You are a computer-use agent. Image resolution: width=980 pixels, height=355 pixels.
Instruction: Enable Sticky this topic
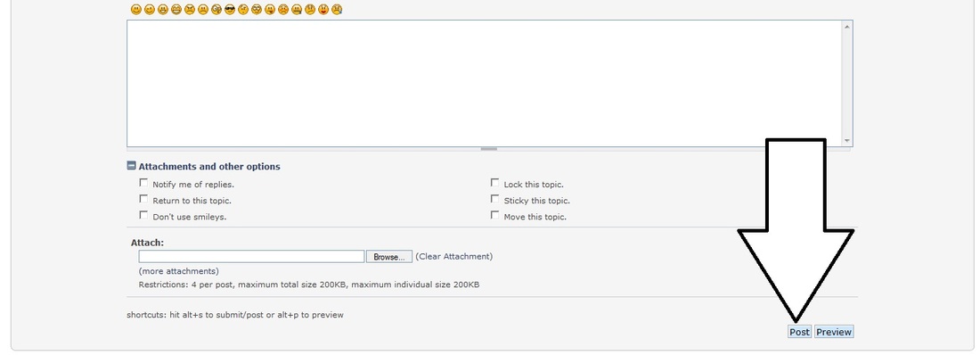495,199
